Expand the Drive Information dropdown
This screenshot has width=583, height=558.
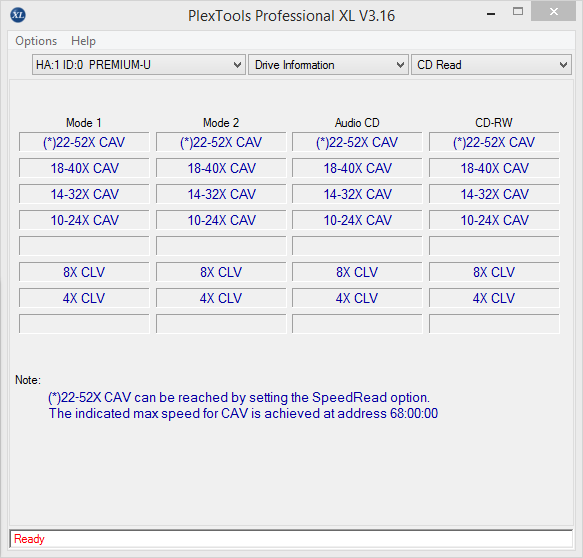(328, 65)
